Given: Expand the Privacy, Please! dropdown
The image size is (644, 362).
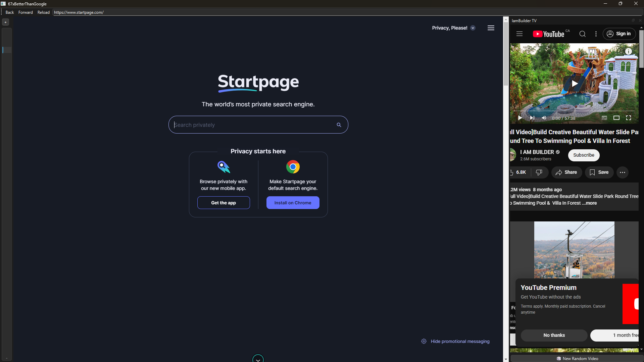Looking at the screenshot, I should (x=473, y=28).
